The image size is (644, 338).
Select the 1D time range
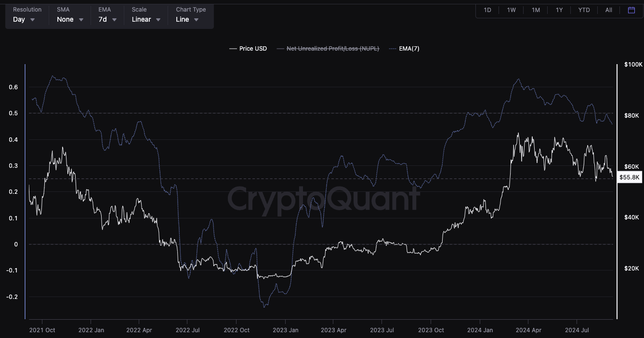pyautogui.click(x=487, y=10)
